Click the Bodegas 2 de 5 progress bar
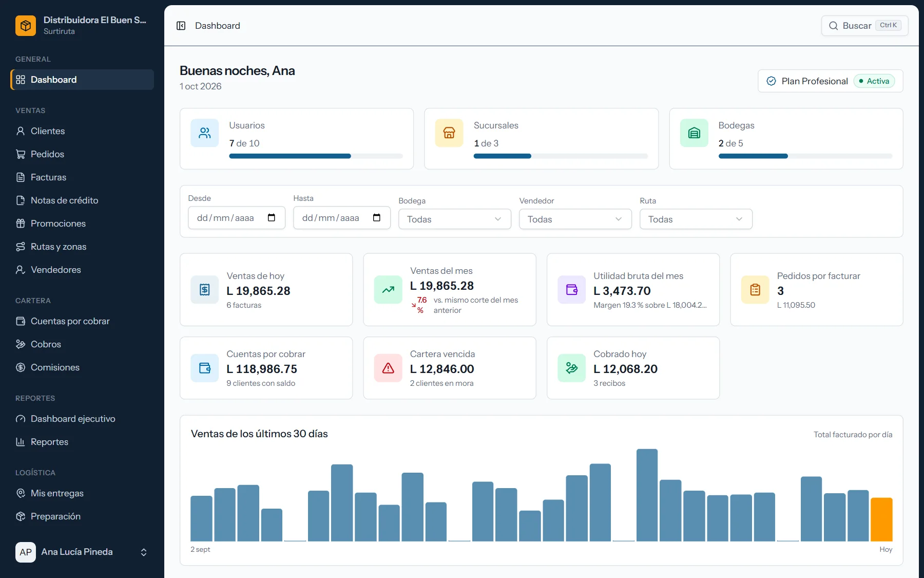Image resolution: width=924 pixels, height=578 pixels. click(805, 156)
